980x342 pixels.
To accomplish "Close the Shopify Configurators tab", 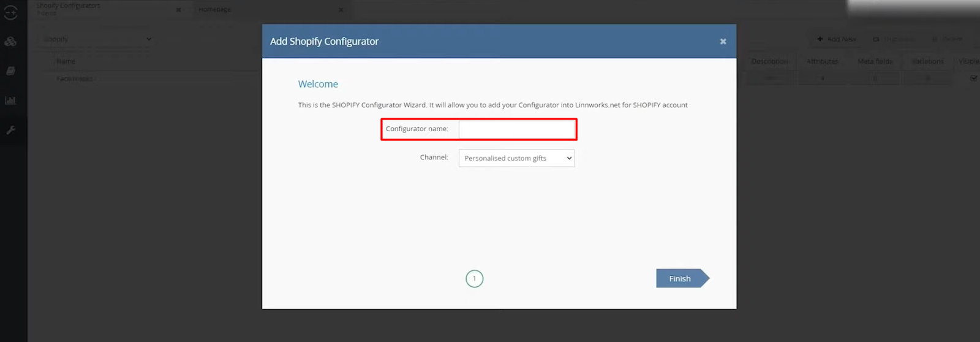I will coord(178,10).
